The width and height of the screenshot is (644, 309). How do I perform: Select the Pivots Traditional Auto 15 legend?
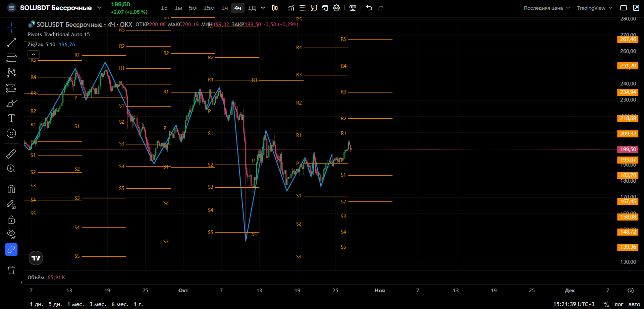(x=59, y=35)
